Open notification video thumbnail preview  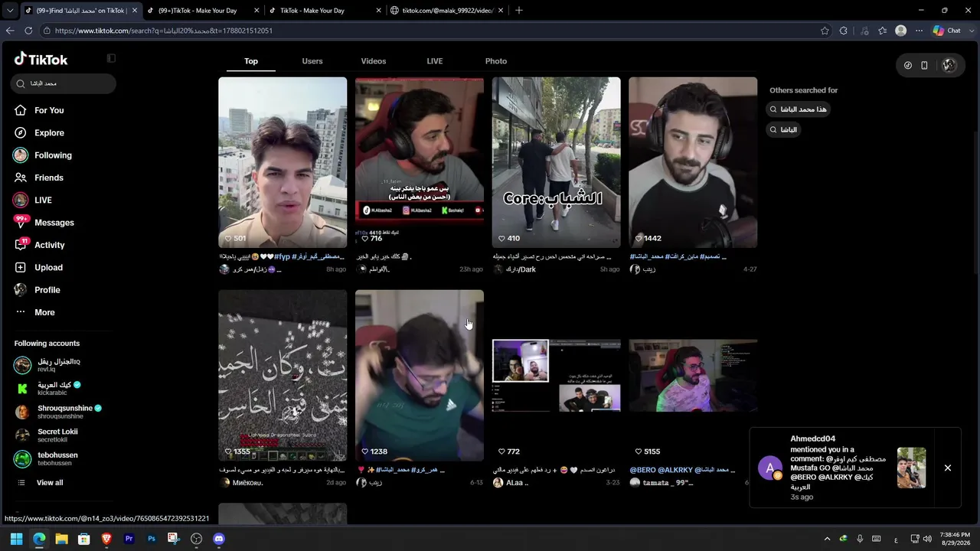point(911,468)
